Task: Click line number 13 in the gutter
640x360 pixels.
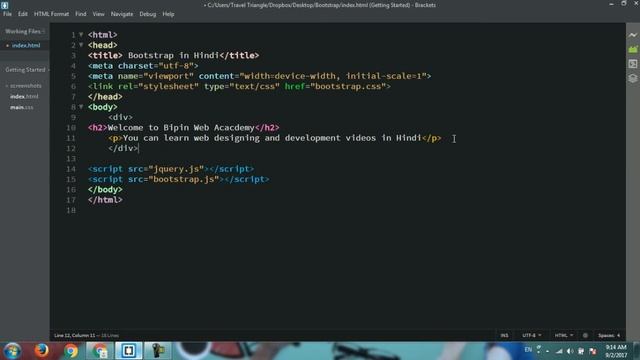Action: pos(71,159)
